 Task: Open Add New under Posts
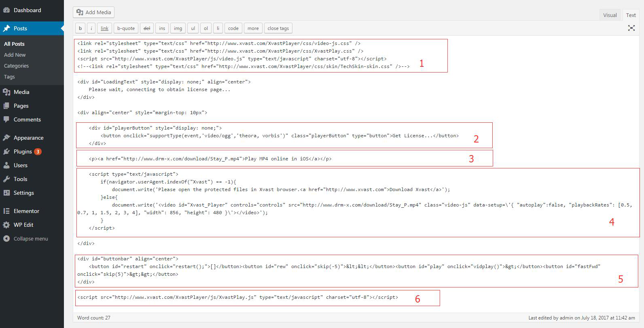[15, 55]
